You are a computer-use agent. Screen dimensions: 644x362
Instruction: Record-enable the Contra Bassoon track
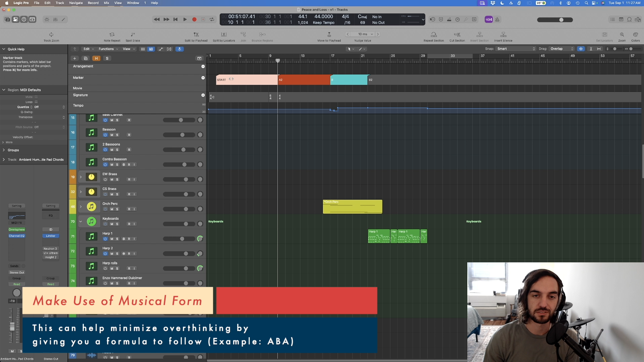click(x=129, y=165)
